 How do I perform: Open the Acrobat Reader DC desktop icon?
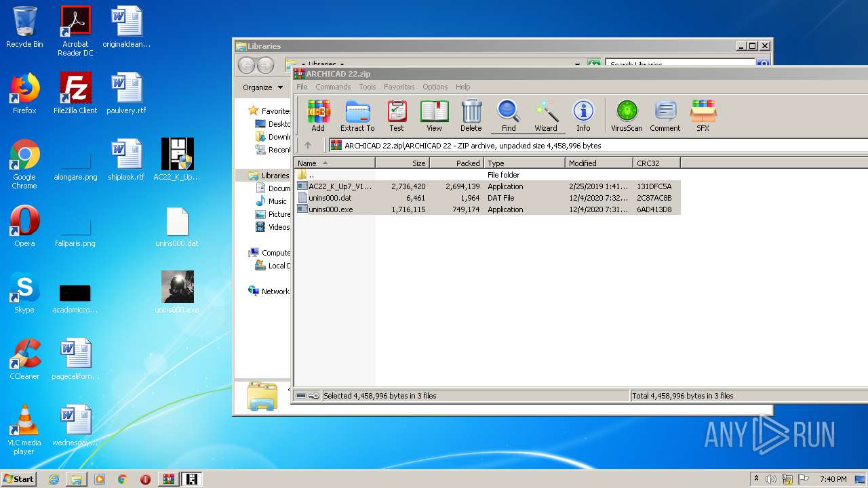(x=75, y=30)
